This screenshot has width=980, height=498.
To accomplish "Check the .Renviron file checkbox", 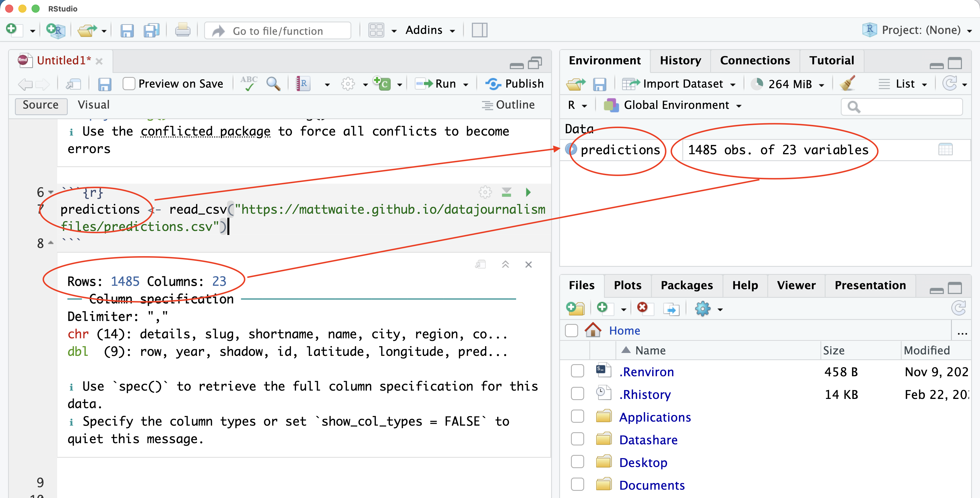I will 577,371.
